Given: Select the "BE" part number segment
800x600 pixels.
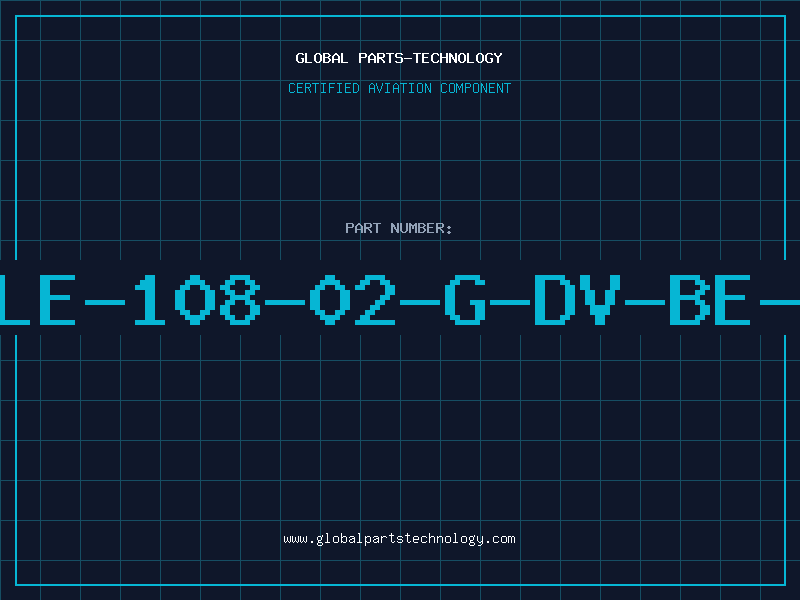Looking at the screenshot, I should tap(710, 299).
